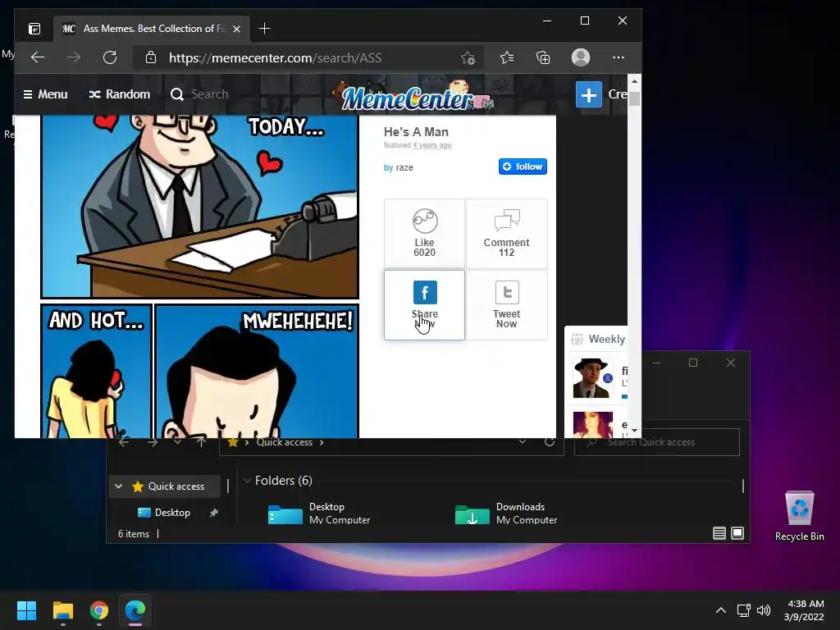Click the Search Quick access box

(x=657, y=442)
